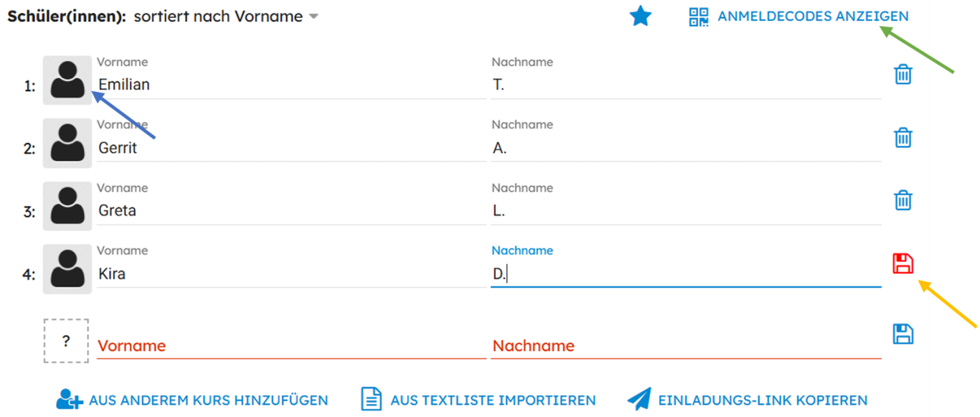Click the paper plane invitation icon

(639, 399)
